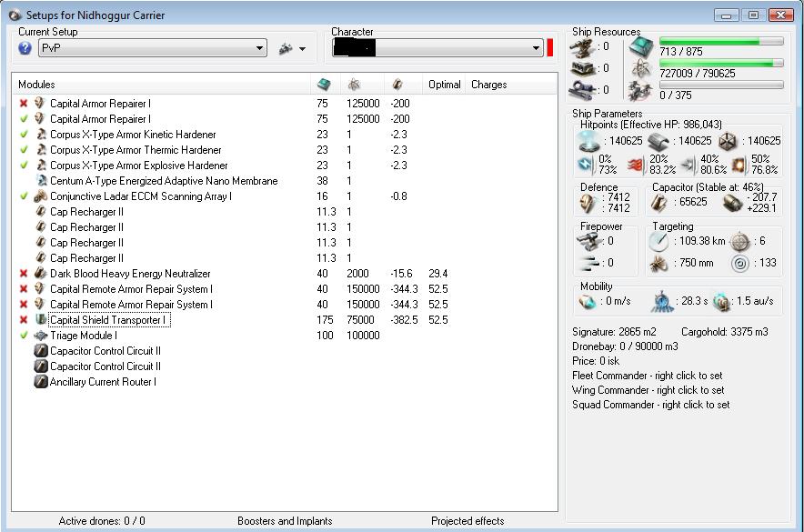Click the powergrid usage bar 727009 / 790625
This screenshot has width=804, height=532.
pos(721,63)
